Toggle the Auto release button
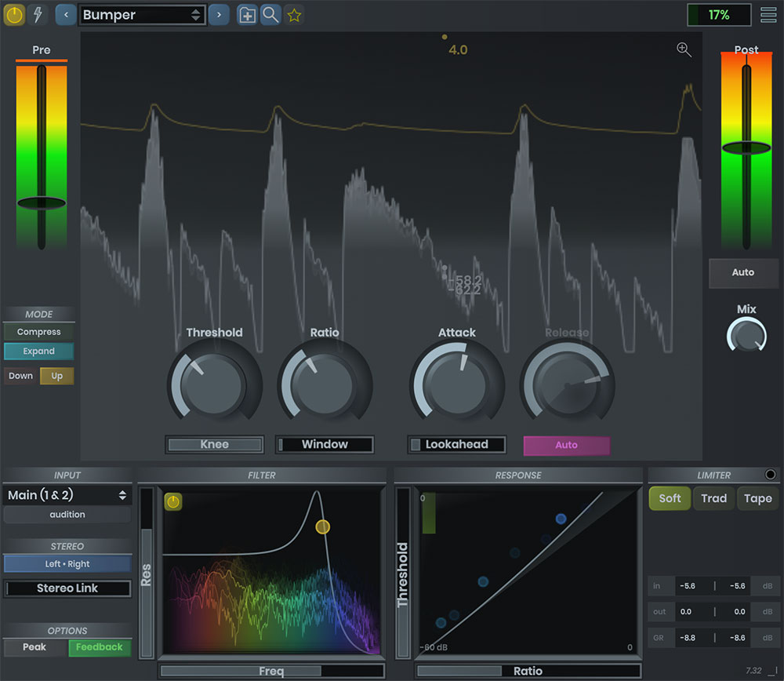The width and height of the screenshot is (784, 681). 566,445
